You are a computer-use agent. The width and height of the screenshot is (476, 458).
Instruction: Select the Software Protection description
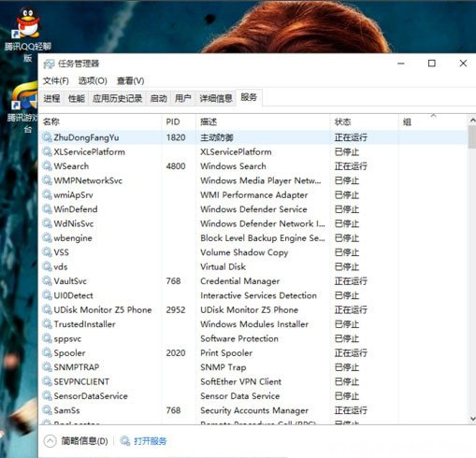coord(239,338)
